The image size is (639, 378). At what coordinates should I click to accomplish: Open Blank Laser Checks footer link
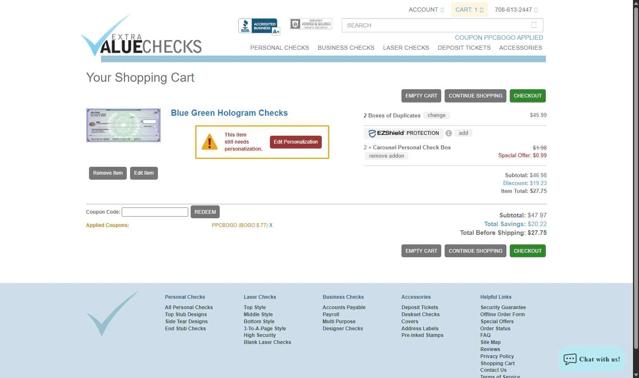267,342
